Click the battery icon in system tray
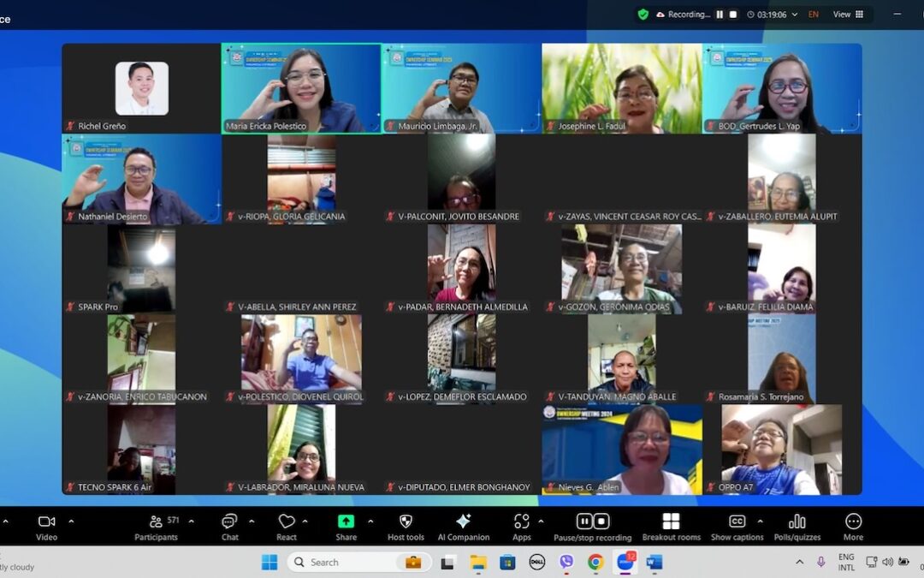This screenshot has width=924, height=578. pyautogui.click(x=903, y=562)
